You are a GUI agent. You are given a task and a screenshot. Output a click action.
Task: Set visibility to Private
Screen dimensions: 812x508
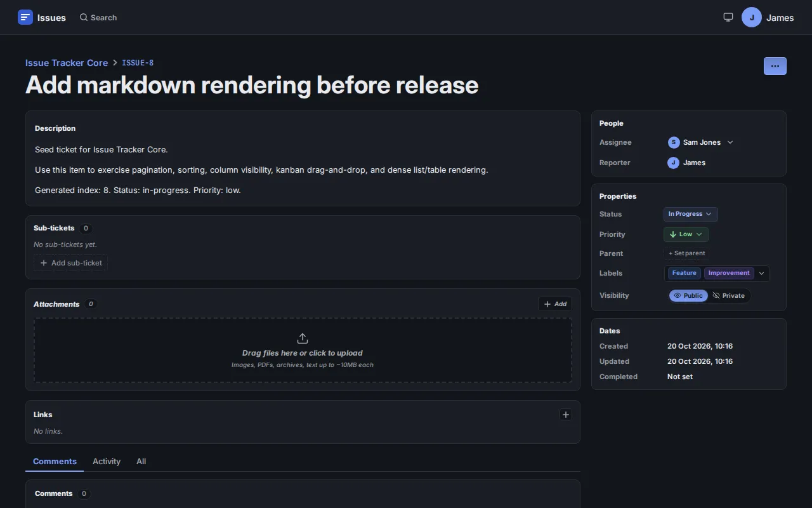tap(729, 295)
